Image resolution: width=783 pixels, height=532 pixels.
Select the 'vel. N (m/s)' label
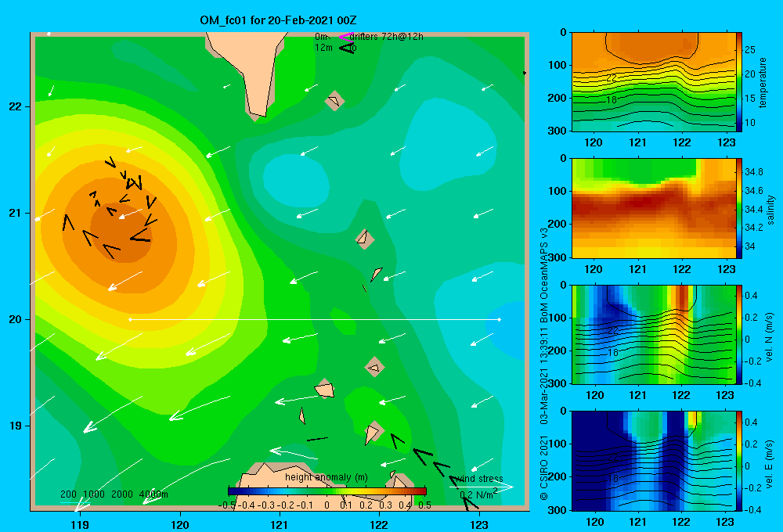click(x=770, y=337)
